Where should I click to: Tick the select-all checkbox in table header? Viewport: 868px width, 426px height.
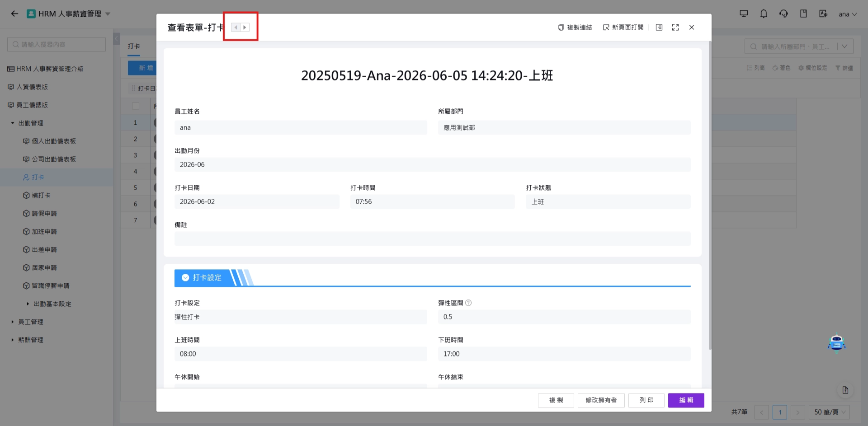click(x=136, y=106)
